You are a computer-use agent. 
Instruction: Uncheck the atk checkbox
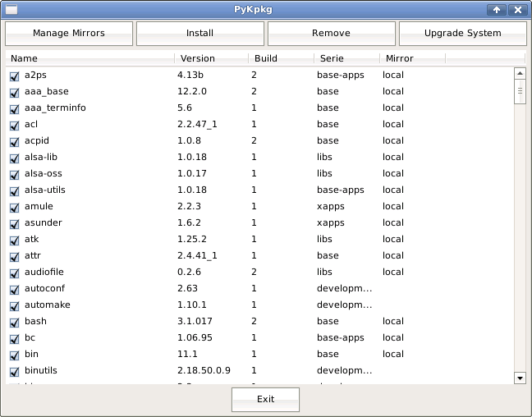(x=14, y=241)
